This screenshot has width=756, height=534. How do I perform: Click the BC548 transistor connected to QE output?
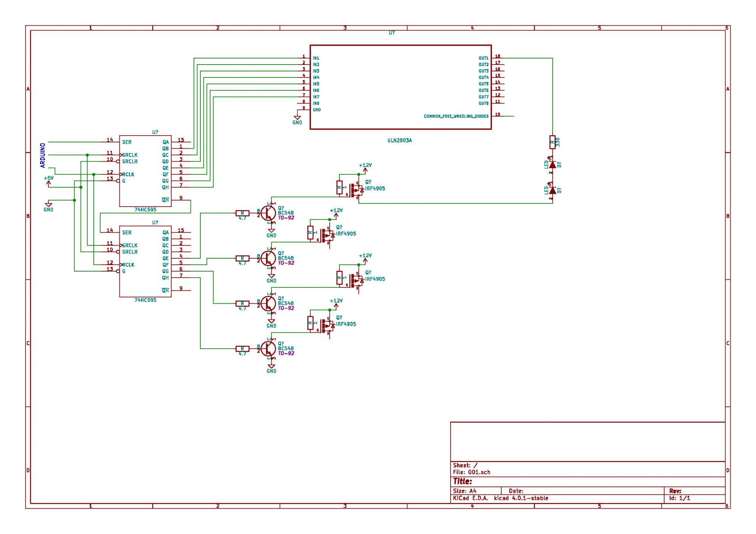[x=268, y=213]
